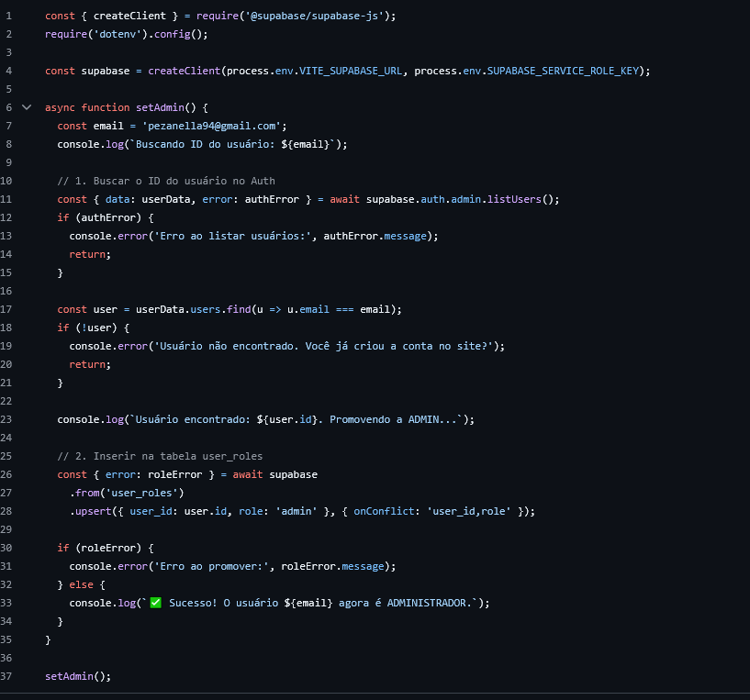Screen dimensions: 750x700
Task: Collapse the setAdmin function fold chevron
Action: tap(27, 107)
